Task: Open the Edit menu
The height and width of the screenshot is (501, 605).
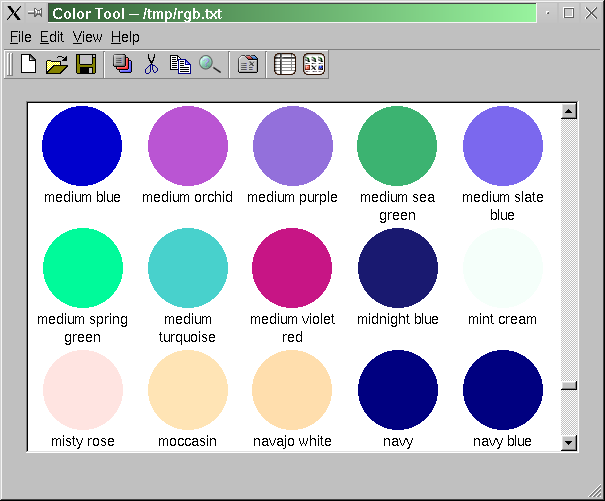Action: (x=52, y=37)
